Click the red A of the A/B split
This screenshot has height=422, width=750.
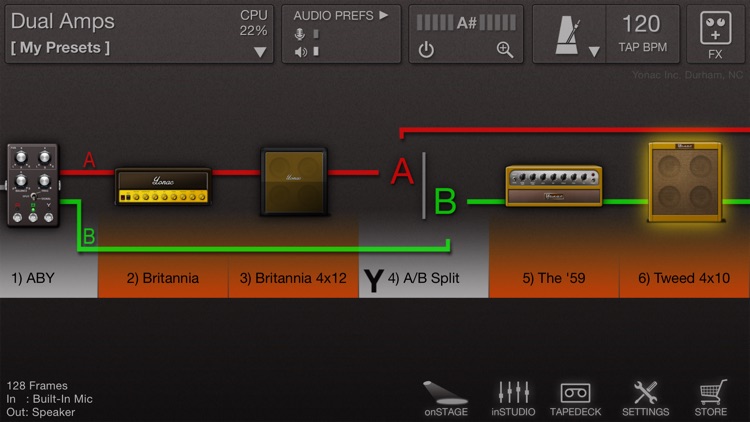402,171
